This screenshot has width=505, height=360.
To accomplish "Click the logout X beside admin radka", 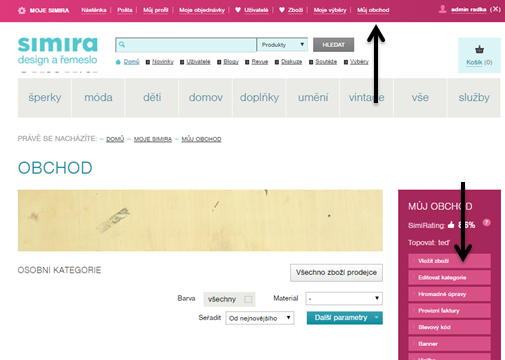I will (x=495, y=9).
